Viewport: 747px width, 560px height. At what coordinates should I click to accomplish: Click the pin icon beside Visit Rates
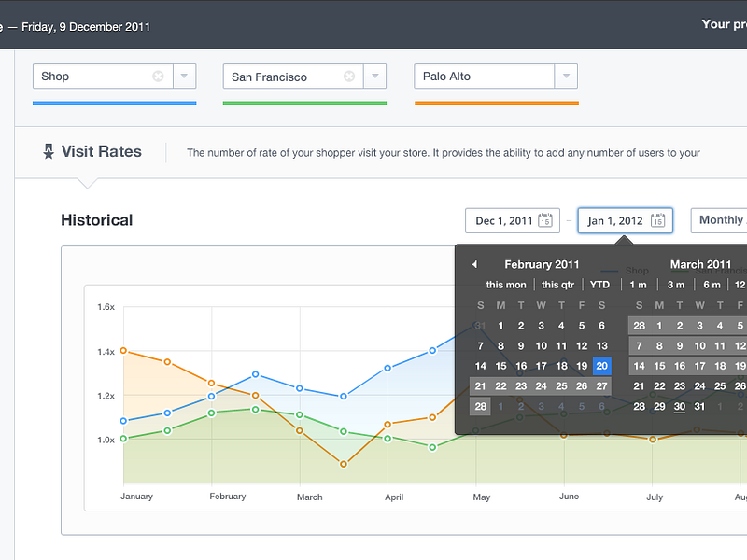click(49, 151)
